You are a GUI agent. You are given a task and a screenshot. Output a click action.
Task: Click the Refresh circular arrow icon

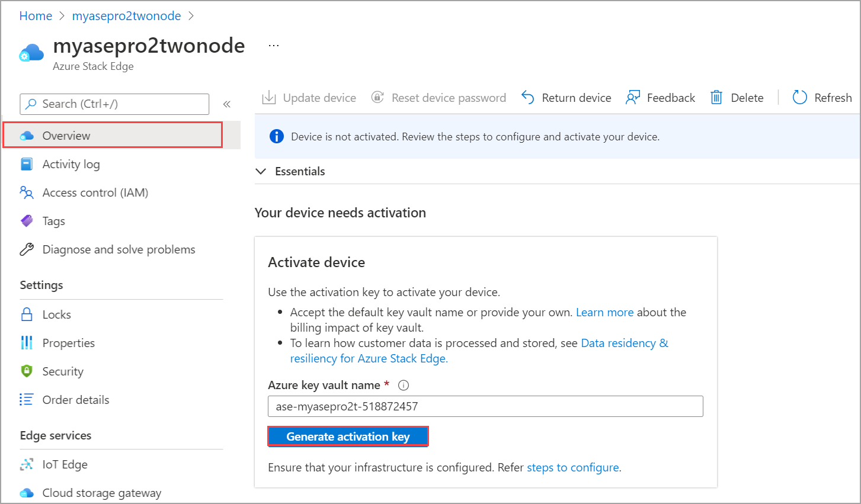point(800,98)
